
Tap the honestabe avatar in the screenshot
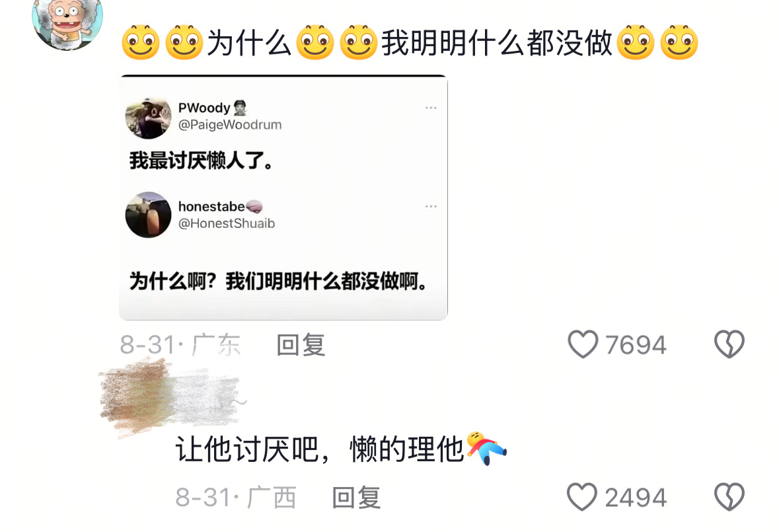(148, 215)
